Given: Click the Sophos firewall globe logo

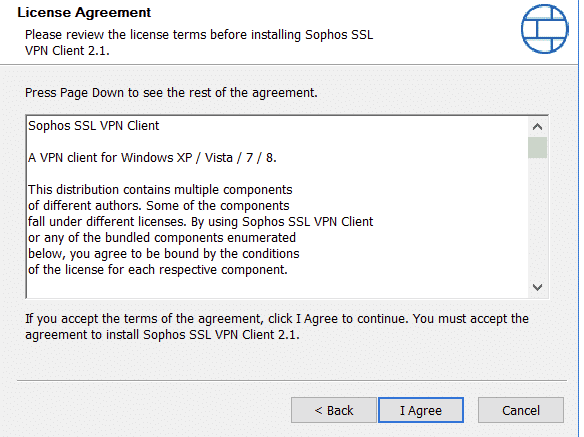Looking at the screenshot, I should point(545,29).
